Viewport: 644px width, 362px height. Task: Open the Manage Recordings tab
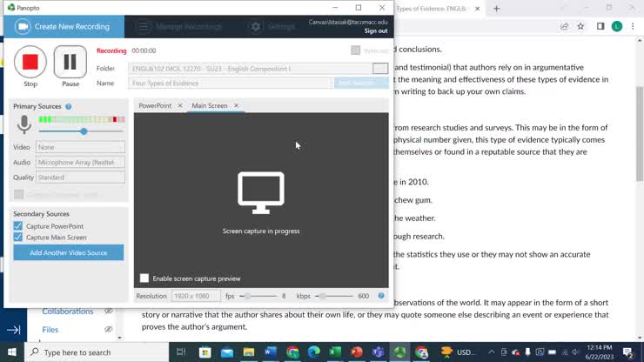[179, 27]
